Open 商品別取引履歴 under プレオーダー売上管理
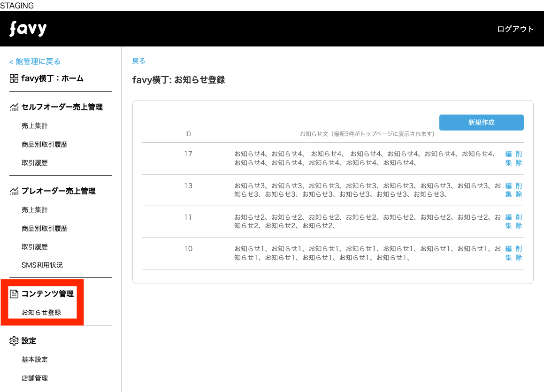544x392 pixels. pos(45,228)
